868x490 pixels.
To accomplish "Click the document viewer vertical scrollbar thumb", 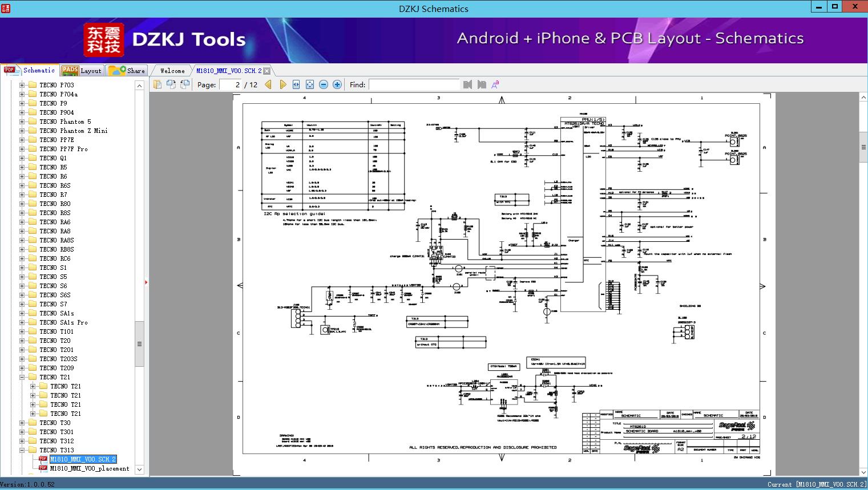I will click(x=863, y=147).
